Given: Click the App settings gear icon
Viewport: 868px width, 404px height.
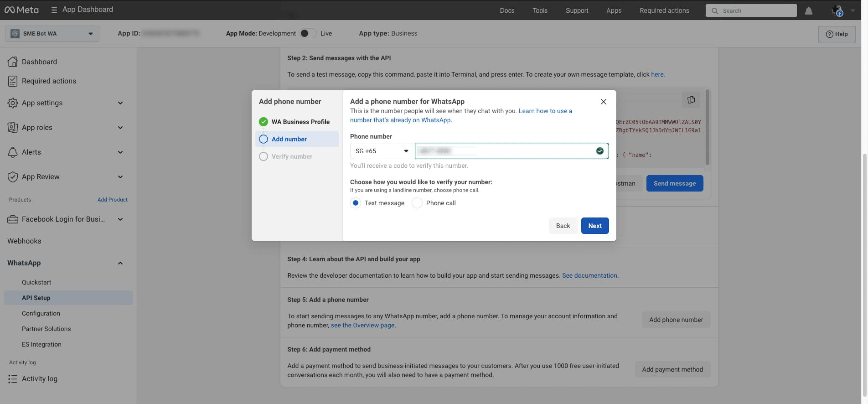Looking at the screenshot, I should (13, 103).
